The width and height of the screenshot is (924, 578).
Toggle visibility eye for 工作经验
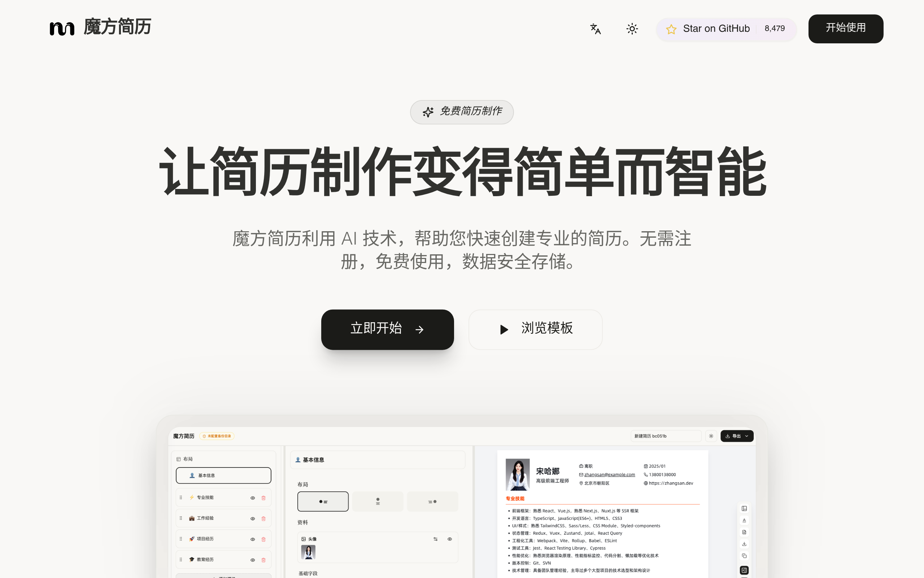click(x=252, y=519)
